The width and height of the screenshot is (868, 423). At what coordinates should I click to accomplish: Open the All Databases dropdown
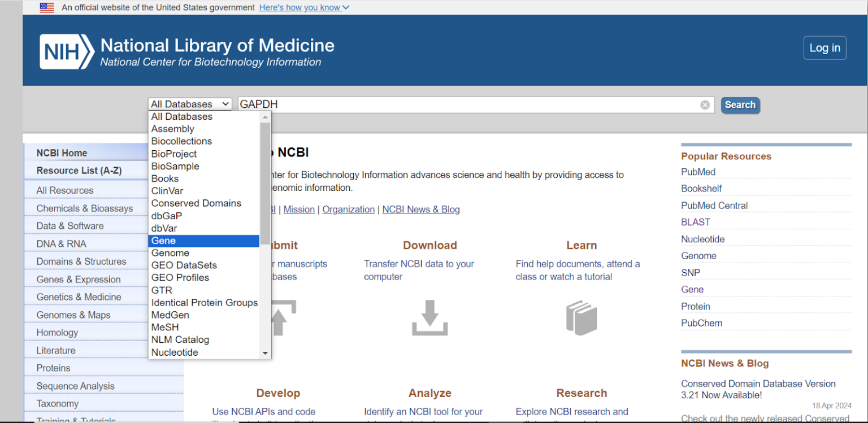(190, 104)
